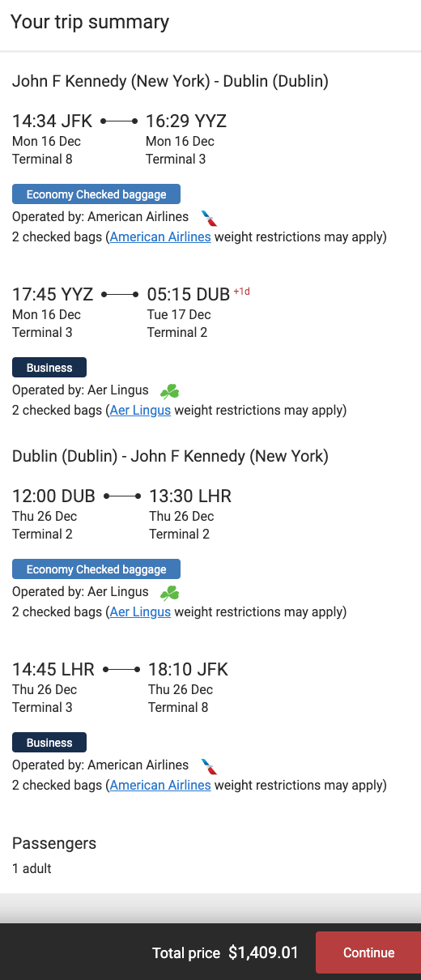Click route line between DUB and LHR
Screen dimensions: 421x980
[x=122, y=496]
